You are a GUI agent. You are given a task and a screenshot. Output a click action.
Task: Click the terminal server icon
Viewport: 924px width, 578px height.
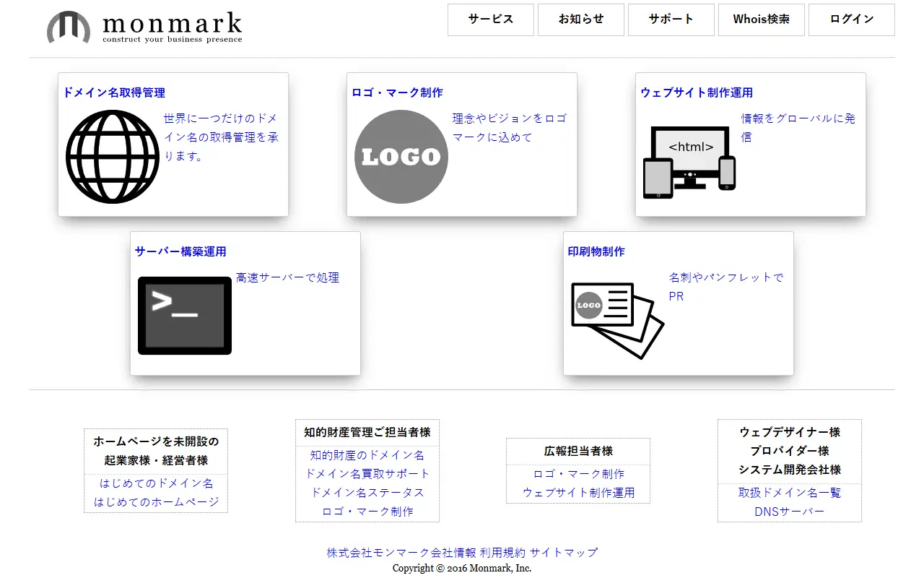(185, 316)
